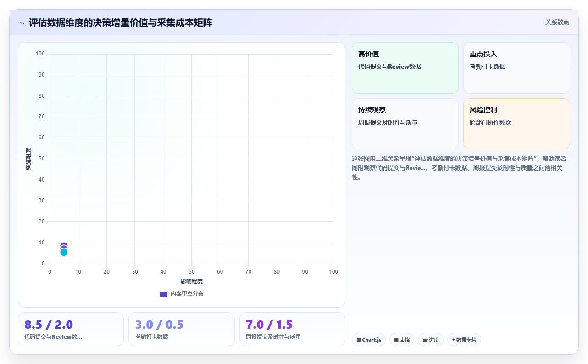Viewport: 588px width, 364px height.
Task: Open the 3.0 / 0.5 stat card
Action: pyautogui.click(x=181, y=329)
